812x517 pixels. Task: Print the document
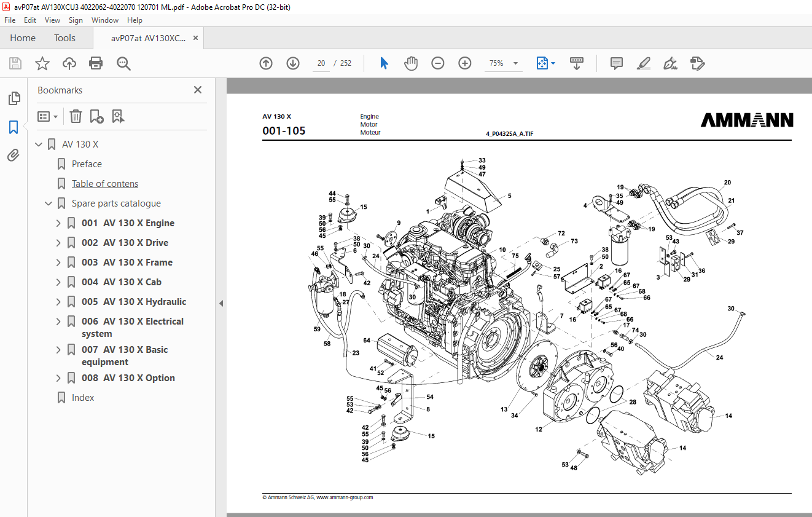96,63
